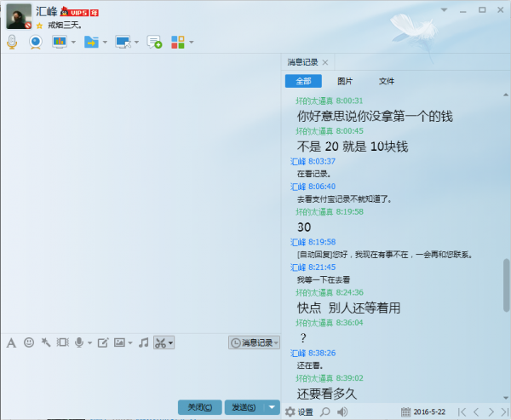
Task: Switch to the 文件 filter tab
Action: point(387,81)
